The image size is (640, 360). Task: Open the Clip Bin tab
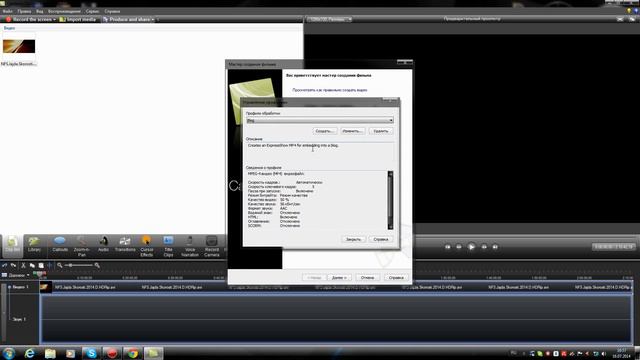[12, 245]
